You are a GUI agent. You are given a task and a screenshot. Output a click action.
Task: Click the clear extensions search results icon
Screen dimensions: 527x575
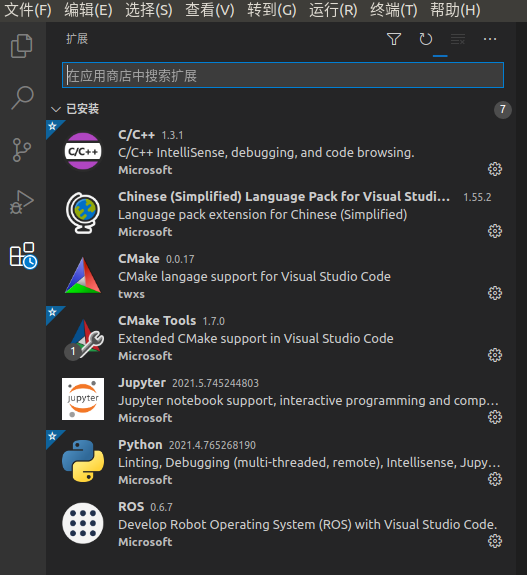click(458, 39)
